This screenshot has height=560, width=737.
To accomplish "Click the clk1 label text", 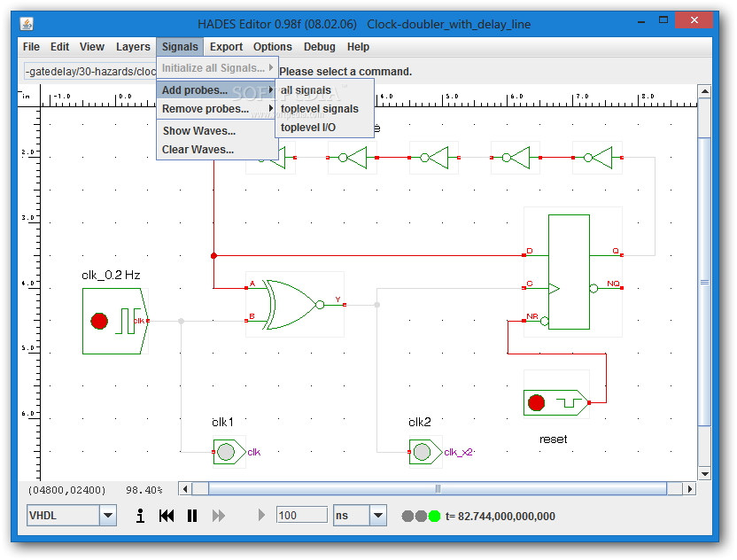I will pyautogui.click(x=222, y=422).
